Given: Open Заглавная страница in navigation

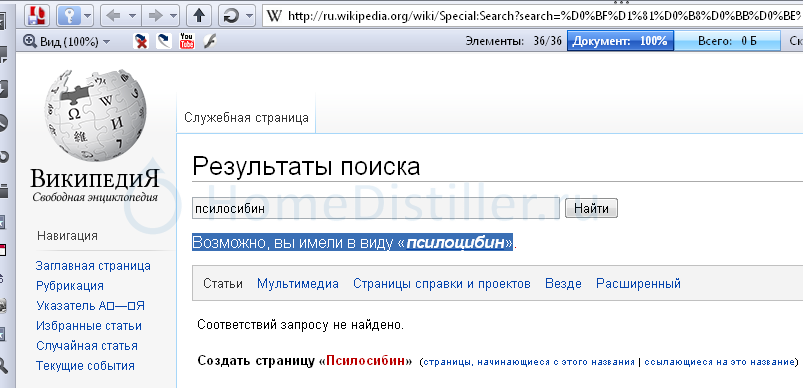Looking at the screenshot, I should pyautogui.click(x=93, y=266).
